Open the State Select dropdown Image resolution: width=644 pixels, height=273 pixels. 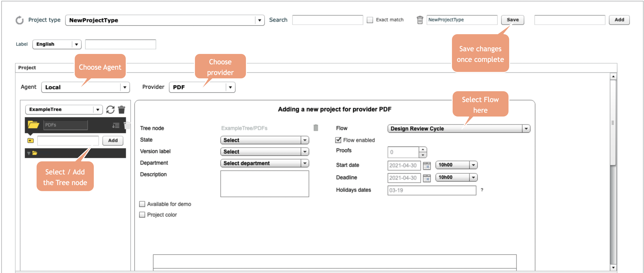coord(265,140)
